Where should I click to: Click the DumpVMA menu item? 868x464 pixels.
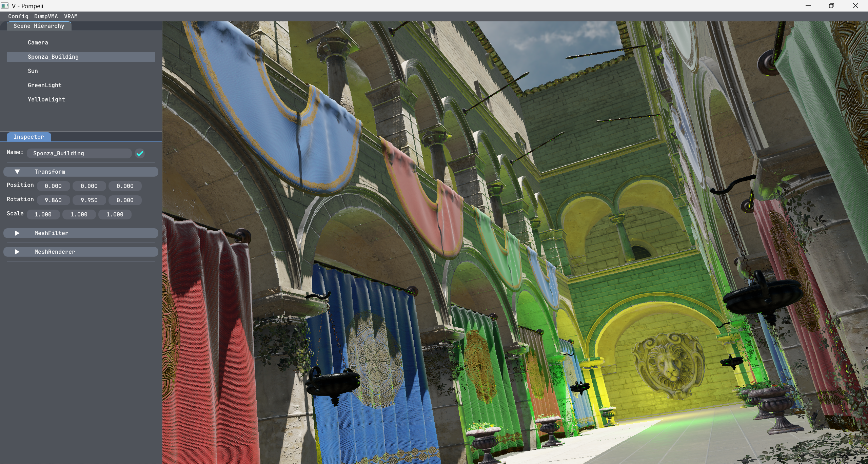(46, 16)
